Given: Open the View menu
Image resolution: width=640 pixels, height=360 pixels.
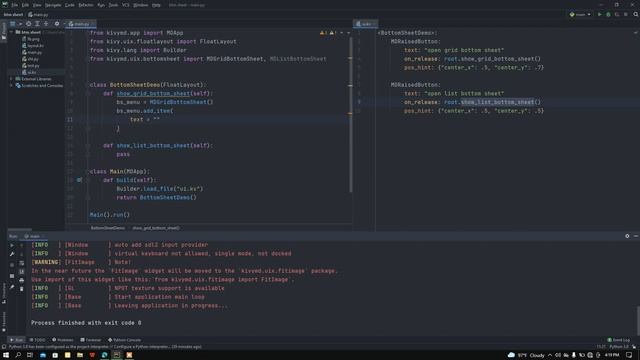Looking at the screenshot, I should [x=37, y=5].
